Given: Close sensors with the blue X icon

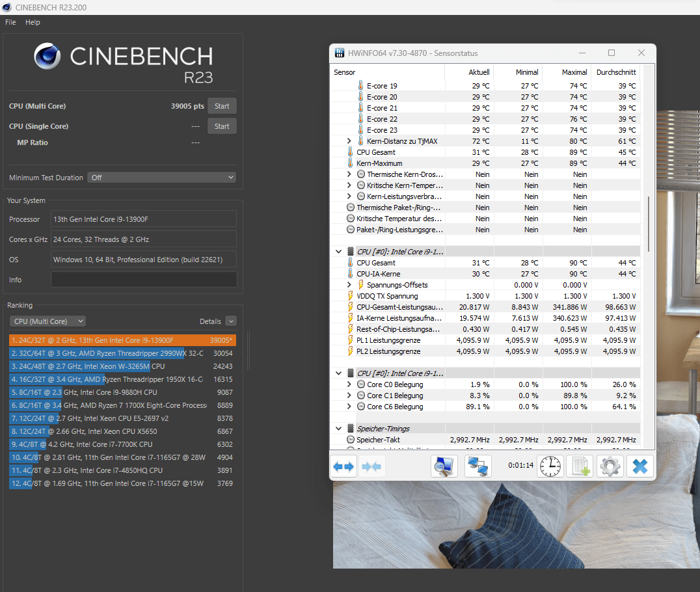Looking at the screenshot, I should (639, 466).
